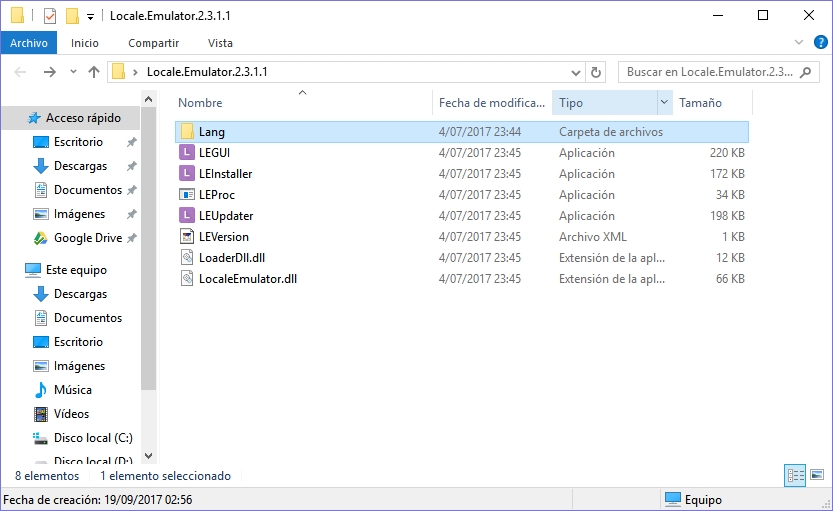Open the Help question mark icon

pos(820,42)
